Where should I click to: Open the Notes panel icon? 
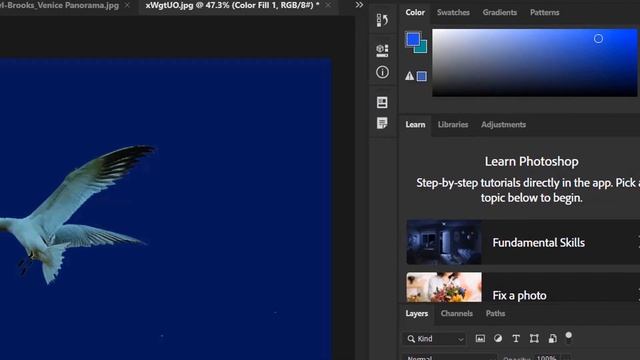(382, 123)
